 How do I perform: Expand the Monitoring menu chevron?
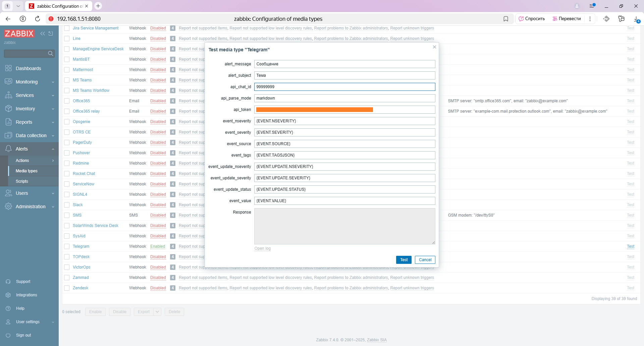(53, 82)
